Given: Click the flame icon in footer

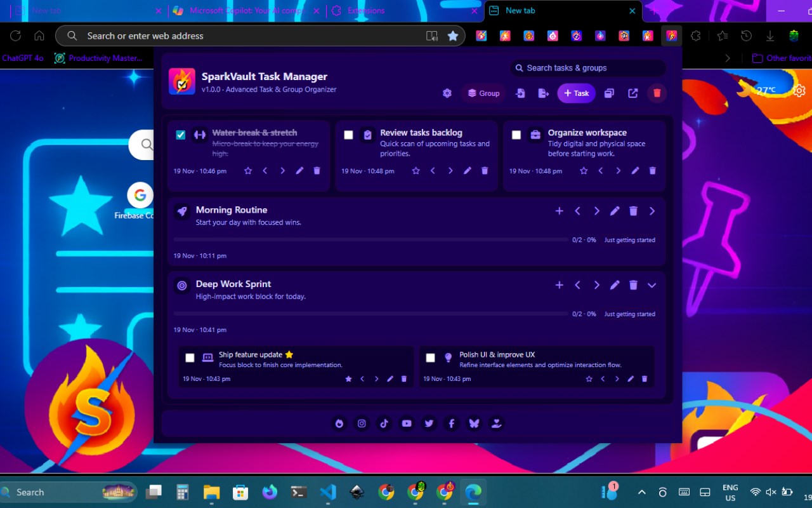Looking at the screenshot, I should [339, 424].
